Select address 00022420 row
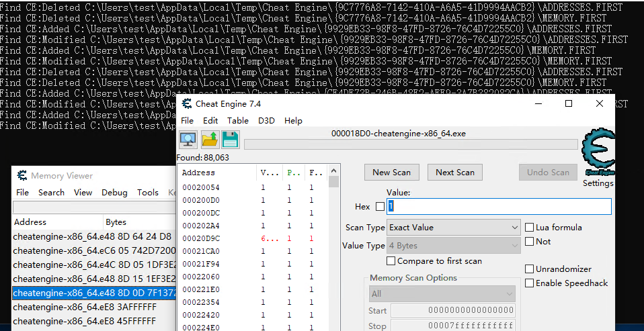The width and height of the screenshot is (644, 331). [253, 315]
